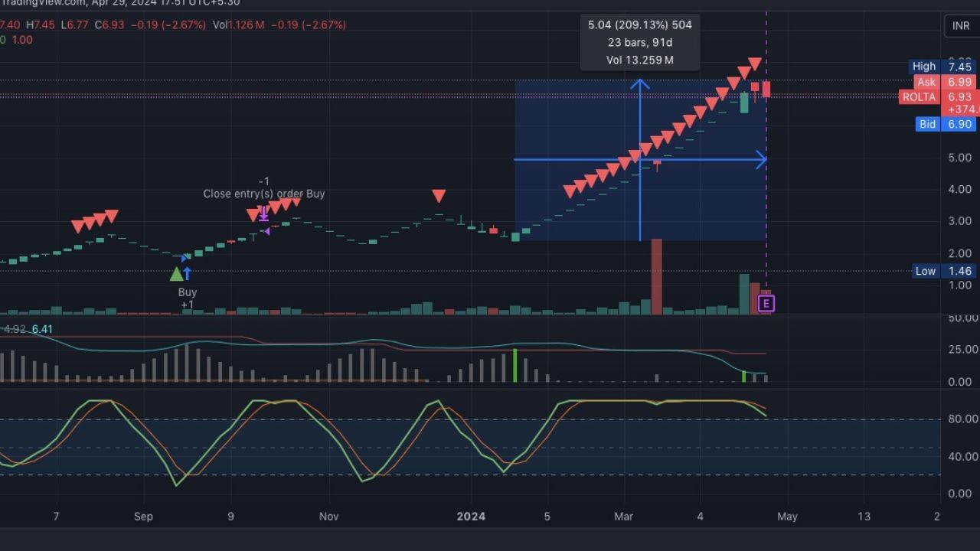Click the tall red volume bar

(x=657, y=276)
